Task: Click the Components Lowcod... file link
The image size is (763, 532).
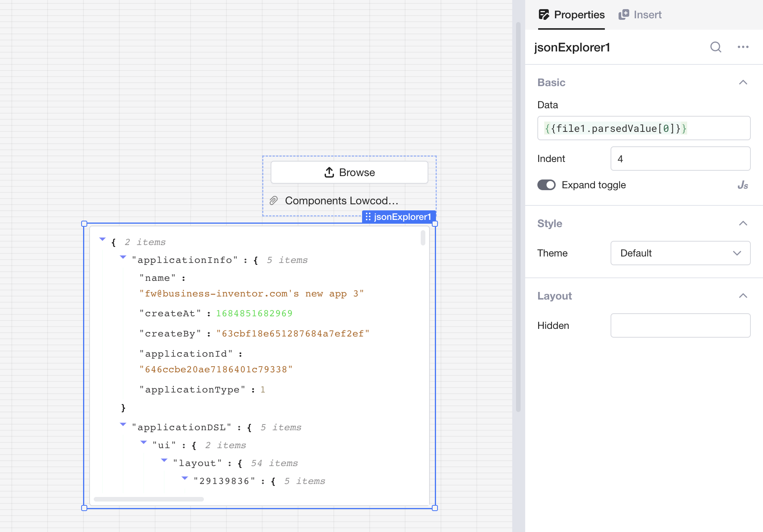Action: click(x=341, y=200)
